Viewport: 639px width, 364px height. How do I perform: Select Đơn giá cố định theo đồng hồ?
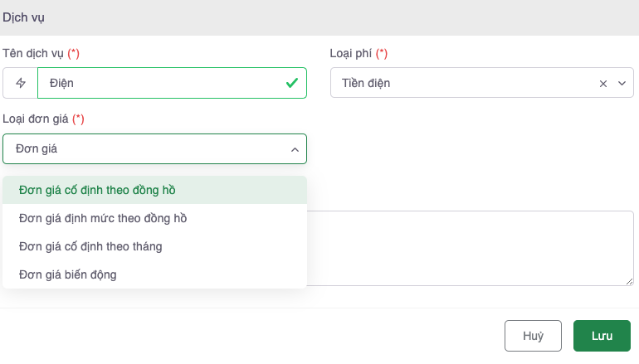coord(97,190)
